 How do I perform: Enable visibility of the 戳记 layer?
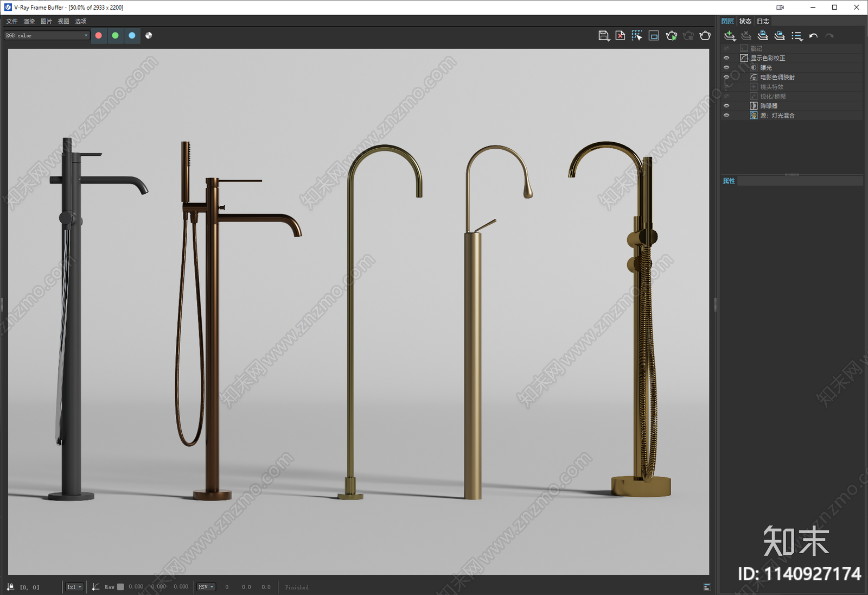pyautogui.click(x=726, y=48)
